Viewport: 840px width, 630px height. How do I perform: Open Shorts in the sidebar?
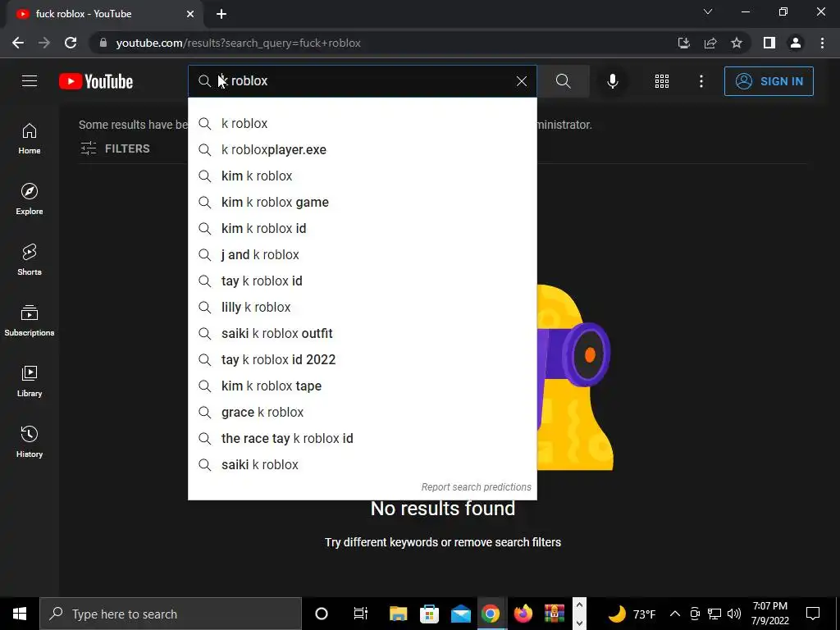[30, 260]
